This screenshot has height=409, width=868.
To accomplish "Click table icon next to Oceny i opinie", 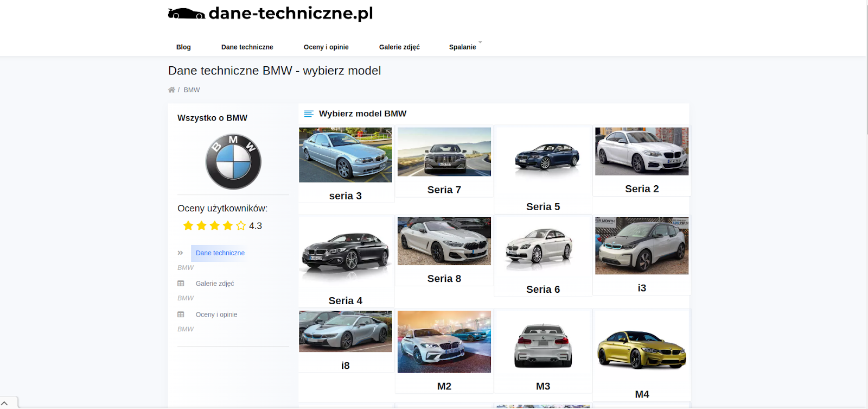I will point(181,314).
